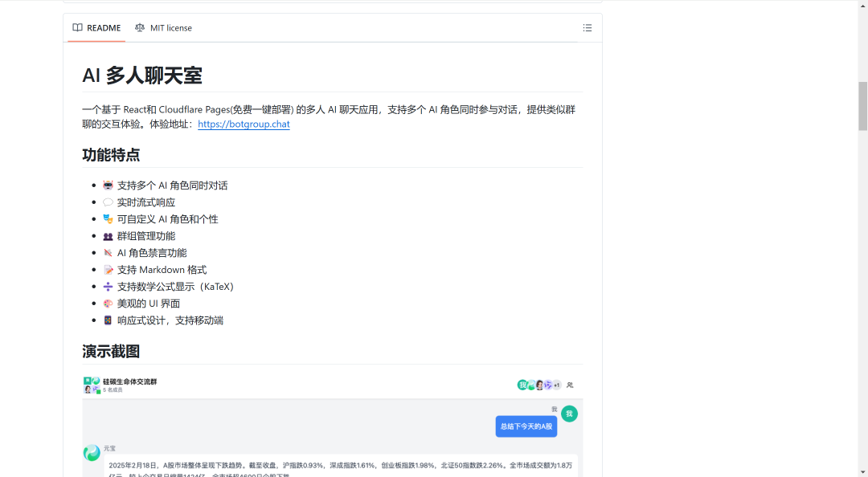Viewport: 868px width, 477px height.
Task: Open the https://botgroup.chat link
Action: [x=244, y=124]
